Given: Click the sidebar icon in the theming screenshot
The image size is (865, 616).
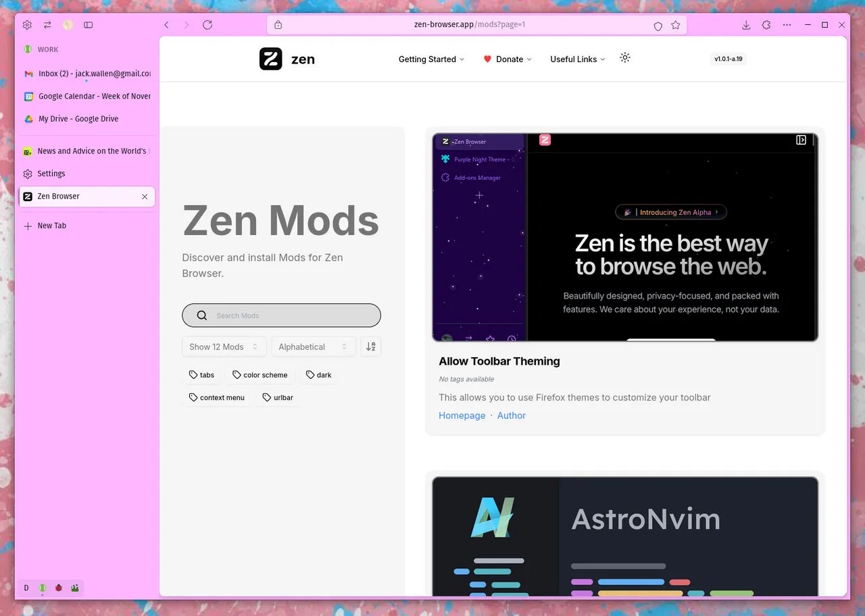Looking at the screenshot, I should 801,140.
